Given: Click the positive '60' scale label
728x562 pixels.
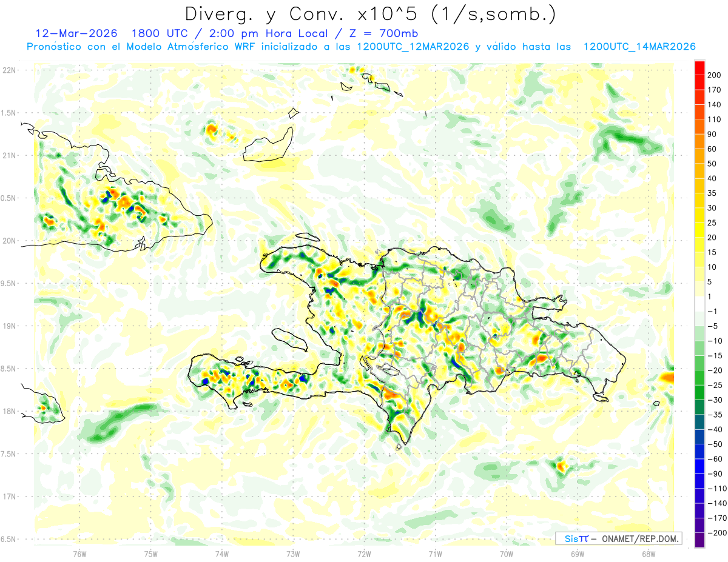Looking at the screenshot, I should (x=713, y=149).
